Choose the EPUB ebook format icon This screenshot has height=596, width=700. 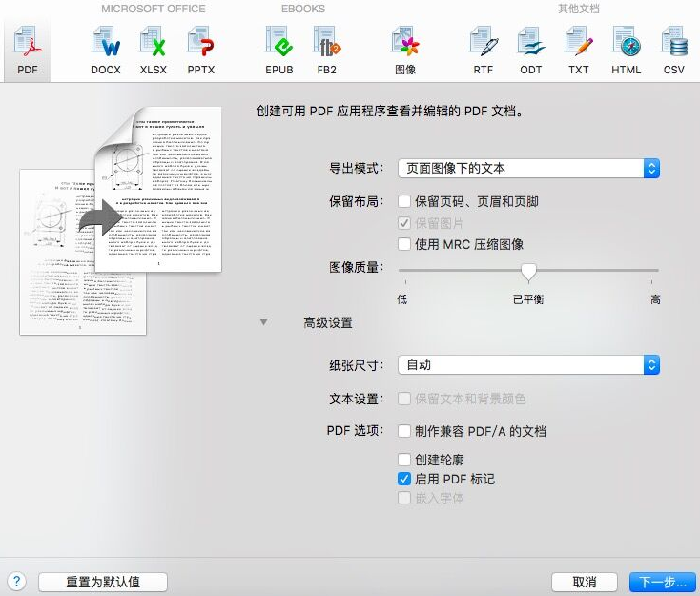pyautogui.click(x=279, y=51)
